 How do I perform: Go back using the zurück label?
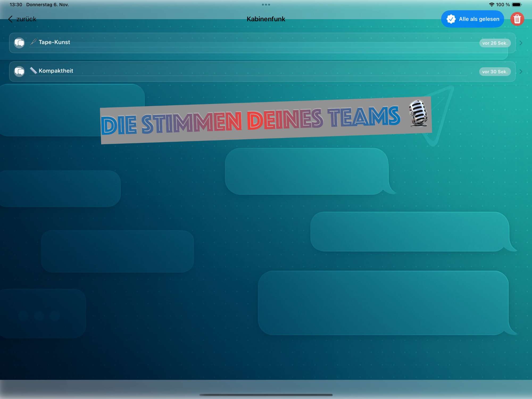click(26, 19)
